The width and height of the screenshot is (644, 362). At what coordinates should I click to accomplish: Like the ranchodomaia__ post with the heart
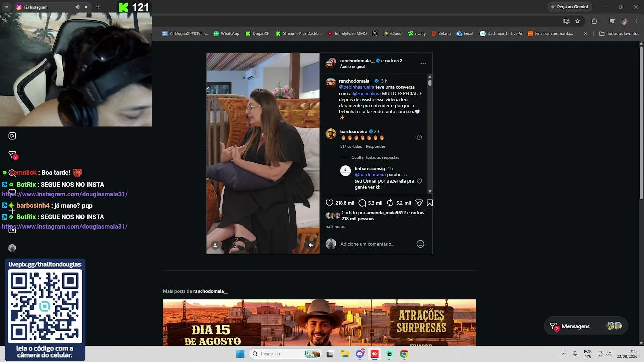click(330, 203)
